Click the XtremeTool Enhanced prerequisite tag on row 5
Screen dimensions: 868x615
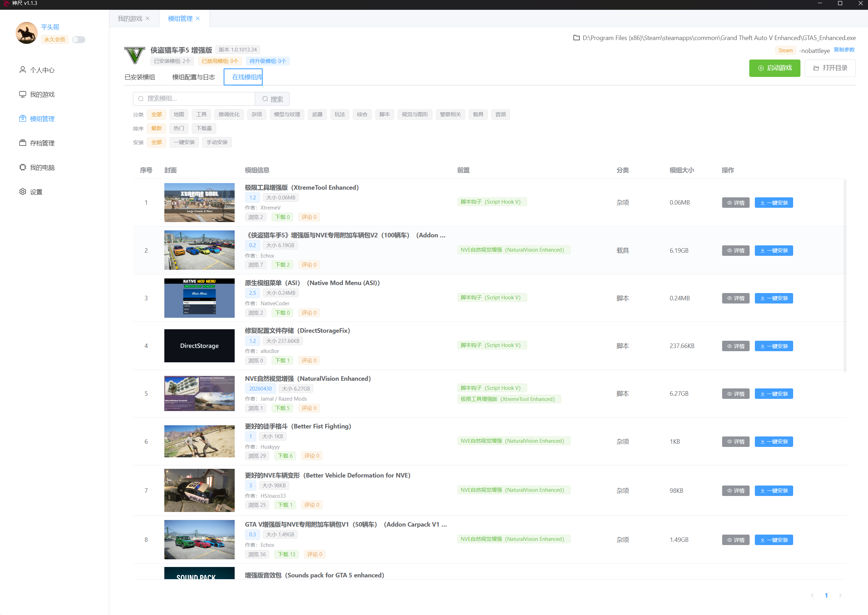pyautogui.click(x=509, y=399)
